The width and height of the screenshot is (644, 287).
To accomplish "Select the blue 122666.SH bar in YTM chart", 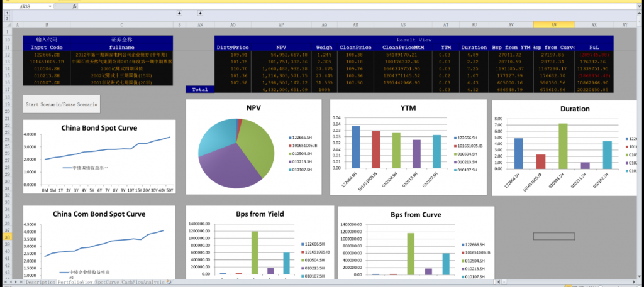I will click(356, 147).
